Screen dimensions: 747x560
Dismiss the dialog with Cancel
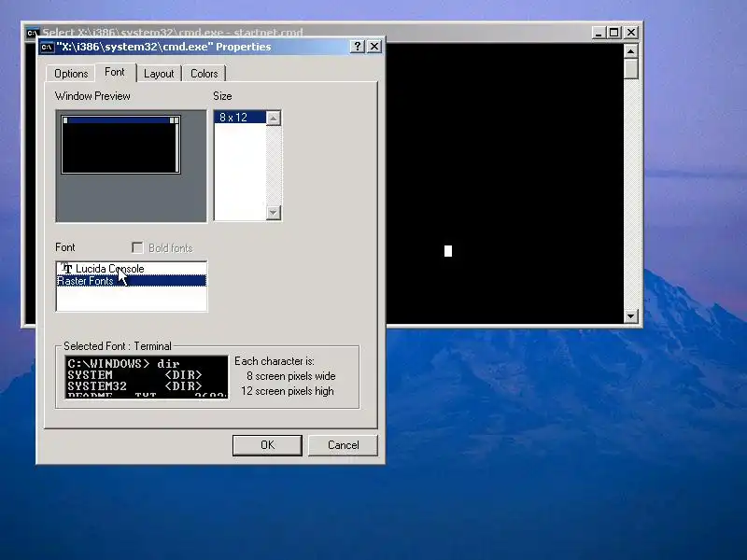pyautogui.click(x=343, y=445)
